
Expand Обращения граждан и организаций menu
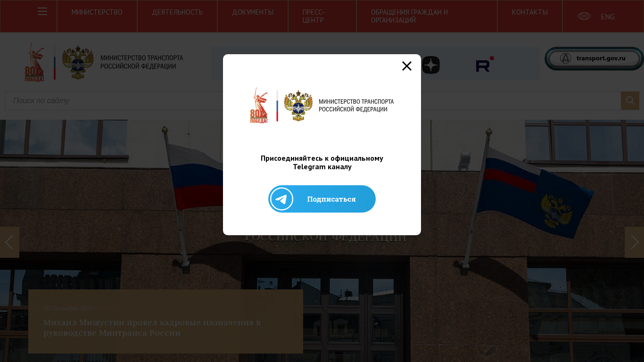[x=409, y=16]
